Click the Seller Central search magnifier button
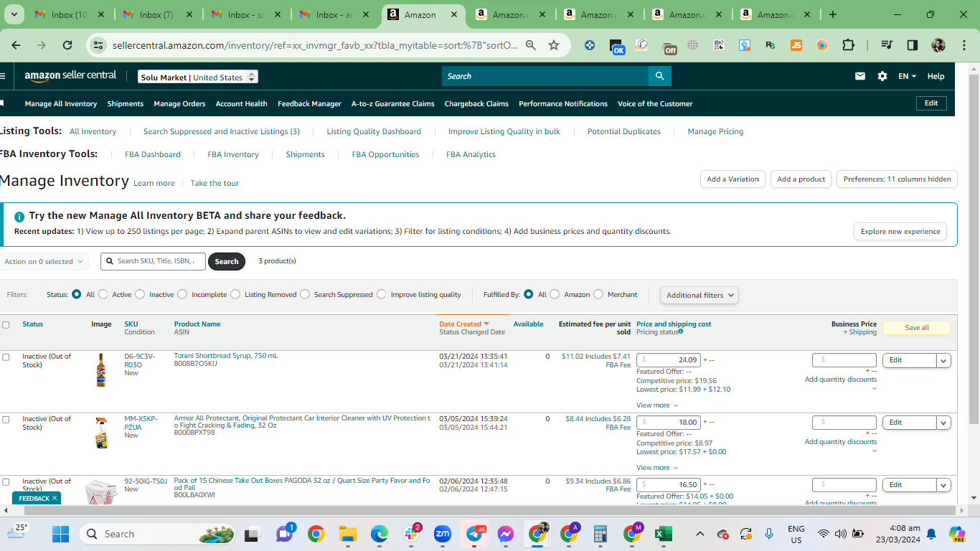 pyautogui.click(x=659, y=76)
